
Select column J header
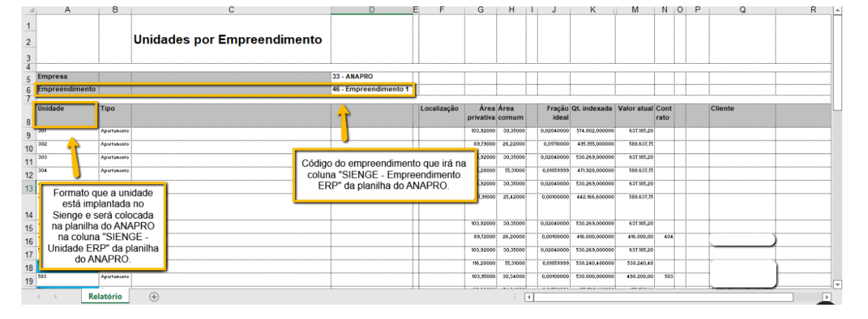tap(554, 10)
